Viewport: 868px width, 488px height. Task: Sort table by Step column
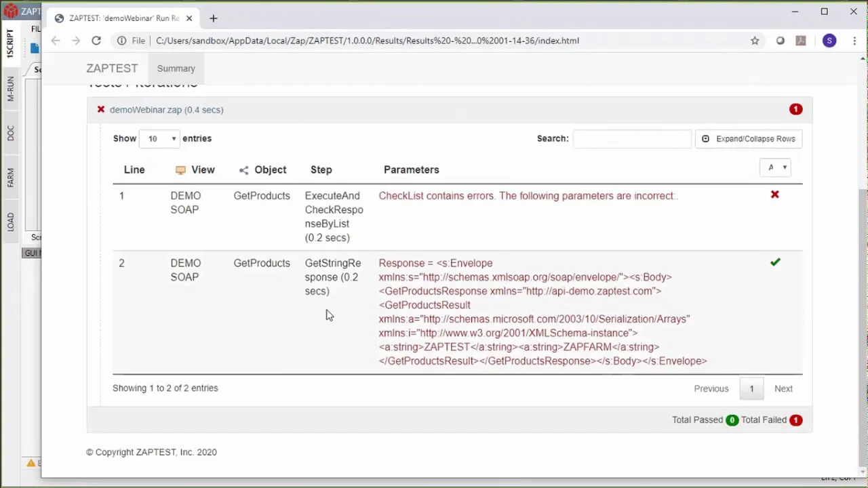321,170
